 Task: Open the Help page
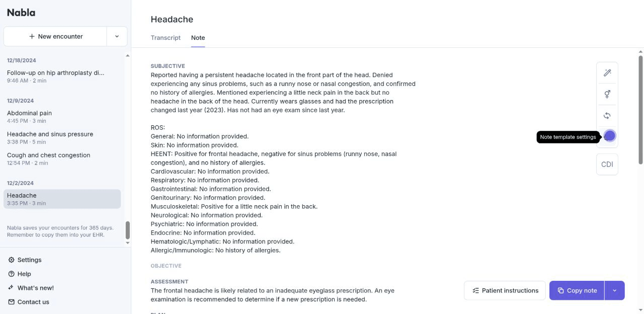24,274
